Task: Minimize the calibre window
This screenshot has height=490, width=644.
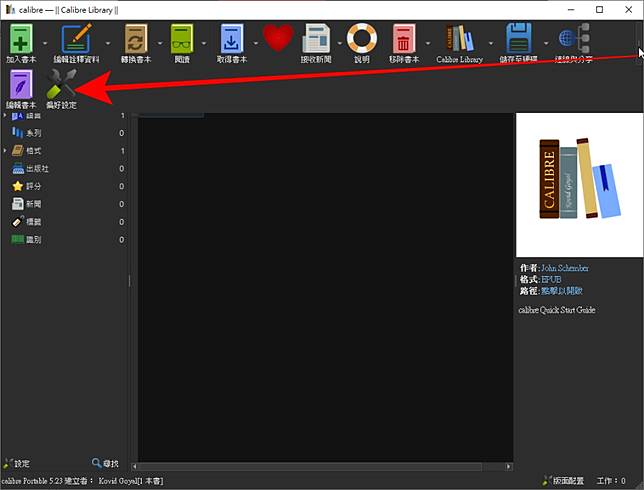Action: (x=571, y=9)
